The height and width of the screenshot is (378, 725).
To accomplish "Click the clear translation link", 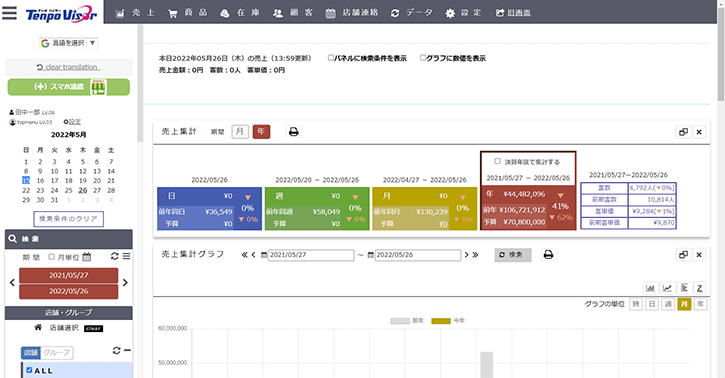I will 68,67.
